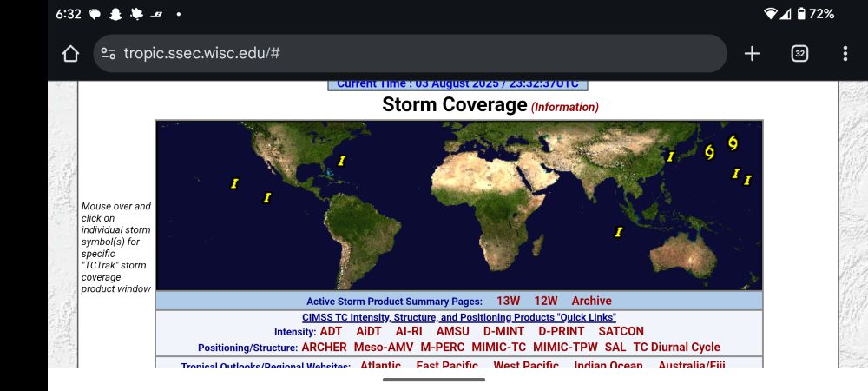Open ARCHER positioning product link
This screenshot has width=868, height=391.
324,348
